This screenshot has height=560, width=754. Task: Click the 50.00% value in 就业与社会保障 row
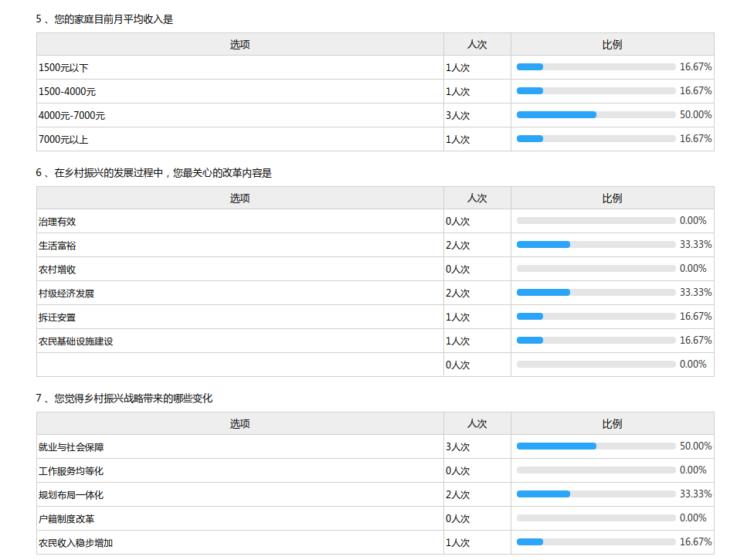[695, 446]
